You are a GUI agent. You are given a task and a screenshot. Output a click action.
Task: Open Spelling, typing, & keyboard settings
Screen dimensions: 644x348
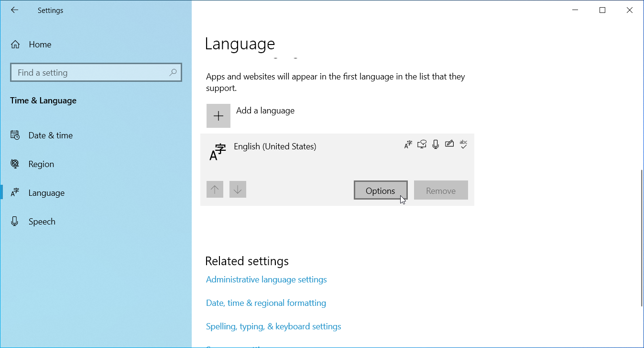(x=273, y=326)
